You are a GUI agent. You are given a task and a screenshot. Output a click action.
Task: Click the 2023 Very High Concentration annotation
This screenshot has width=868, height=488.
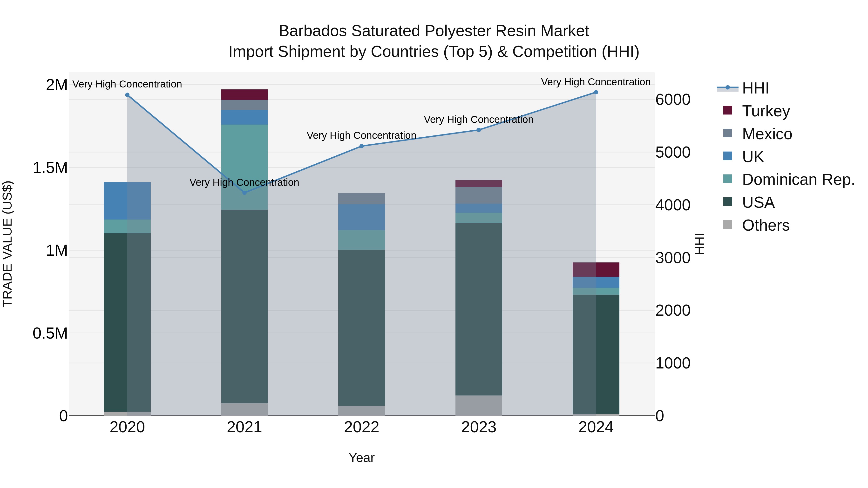click(478, 120)
